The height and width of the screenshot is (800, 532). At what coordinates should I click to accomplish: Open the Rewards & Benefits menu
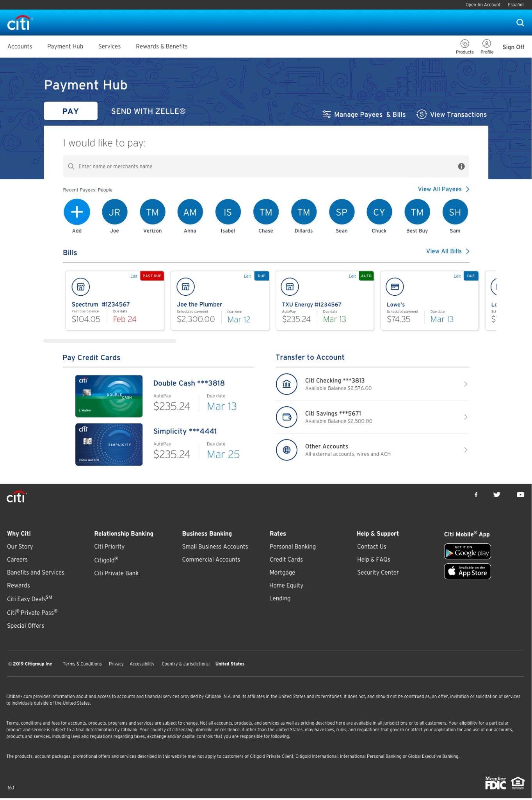click(162, 46)
